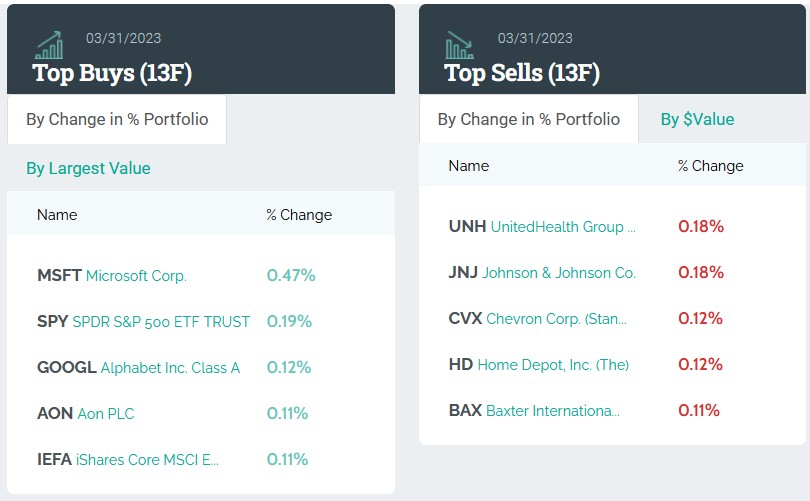Switch to By $Value tab

pos(697,120)
